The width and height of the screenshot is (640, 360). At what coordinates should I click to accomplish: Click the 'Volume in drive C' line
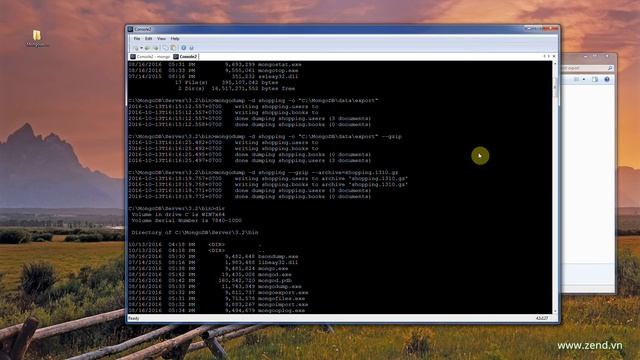[x=178, y=214]
